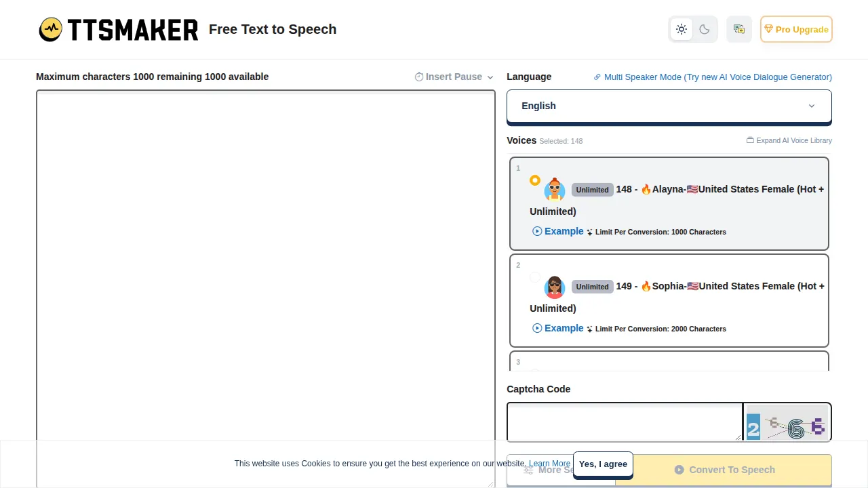Switch to dark mode moon icon
This screenshot has width=868, height=488.
(x=705, y=29)
